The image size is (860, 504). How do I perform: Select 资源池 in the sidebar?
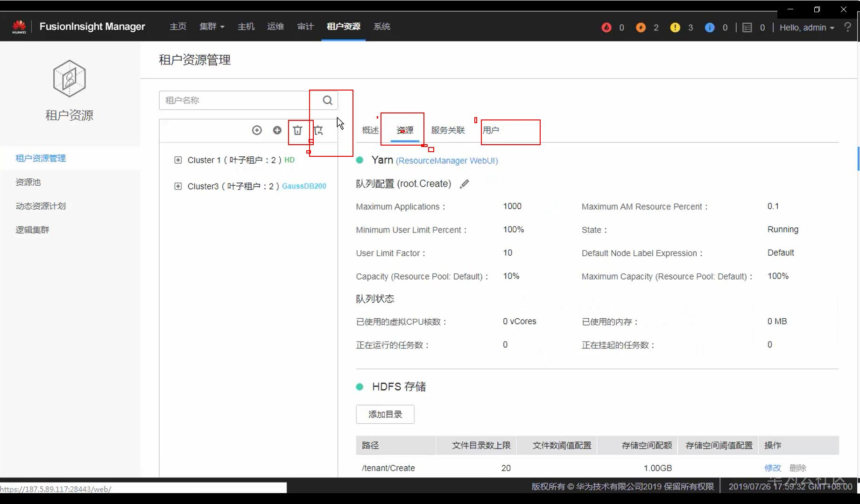click(x=28, y=182)
